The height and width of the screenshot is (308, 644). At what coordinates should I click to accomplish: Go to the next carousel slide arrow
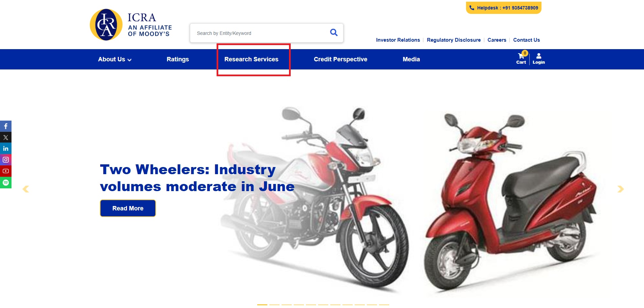point(620,189)
